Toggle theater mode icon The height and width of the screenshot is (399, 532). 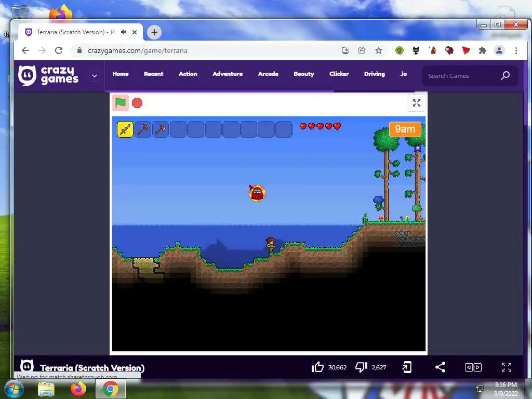pos(473,367)
